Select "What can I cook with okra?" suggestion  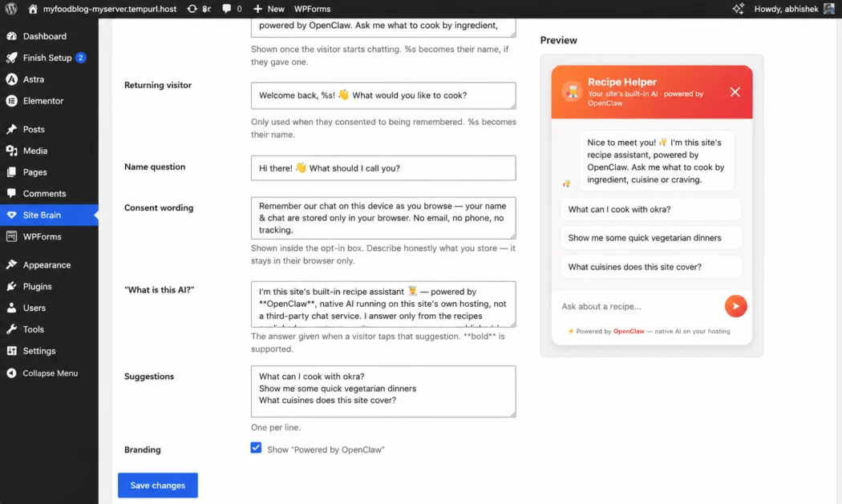coord(650,209)
